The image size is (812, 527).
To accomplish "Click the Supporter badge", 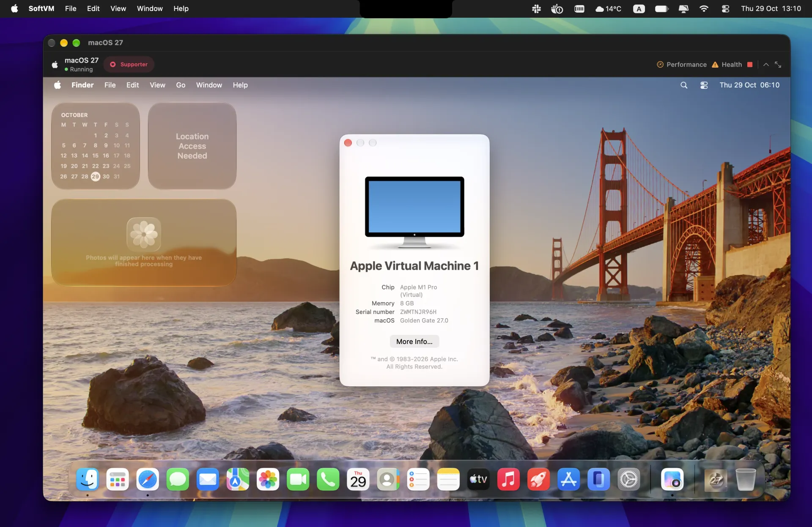I will (129, 64).
